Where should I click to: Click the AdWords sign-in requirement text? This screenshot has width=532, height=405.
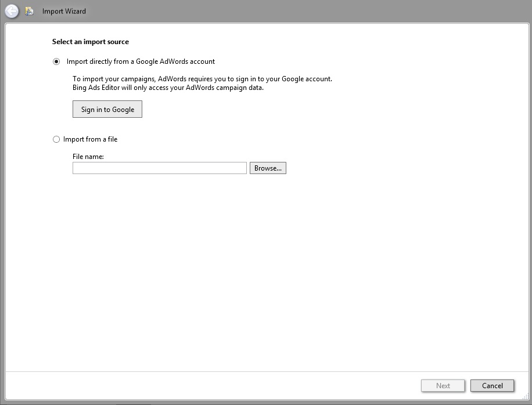click(203, 79)
